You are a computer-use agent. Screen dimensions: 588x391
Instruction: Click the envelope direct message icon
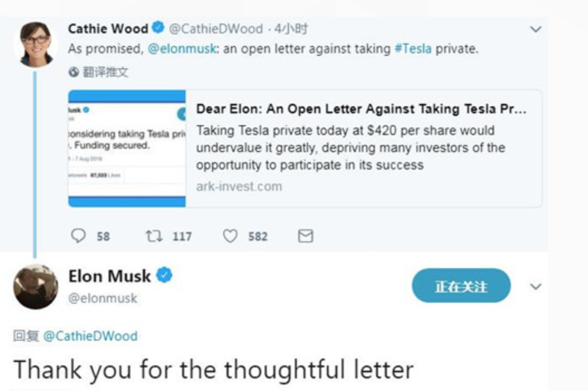305,236
